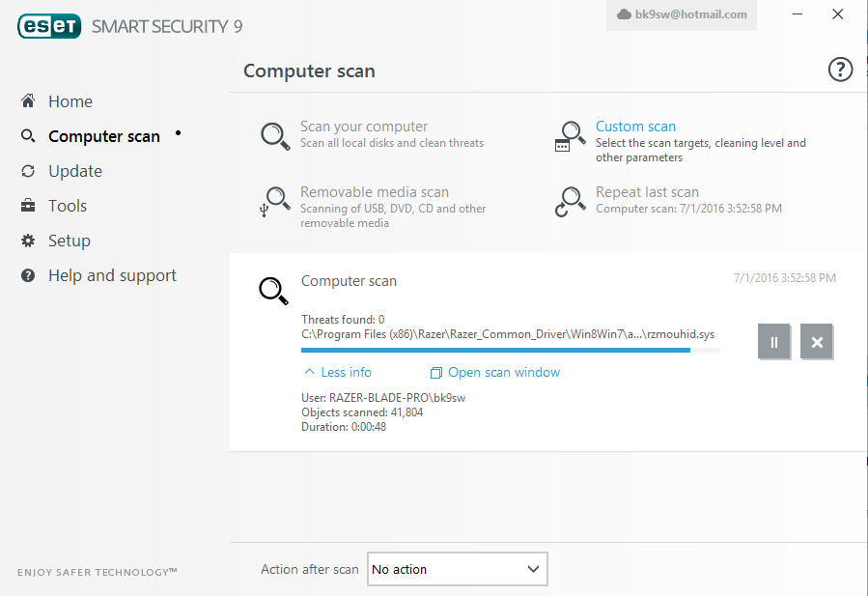Click the scanned file path rzmouhid.sys
This screenshot has width=868, height=596.
pos(508,334)
